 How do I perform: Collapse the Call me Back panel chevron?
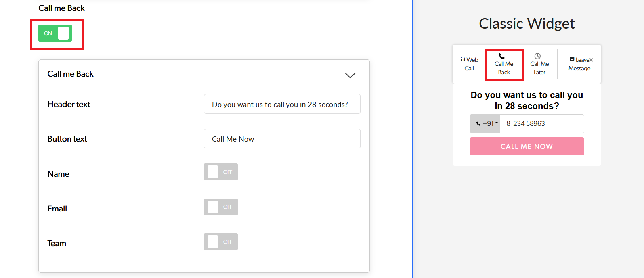tap(350, 75)
